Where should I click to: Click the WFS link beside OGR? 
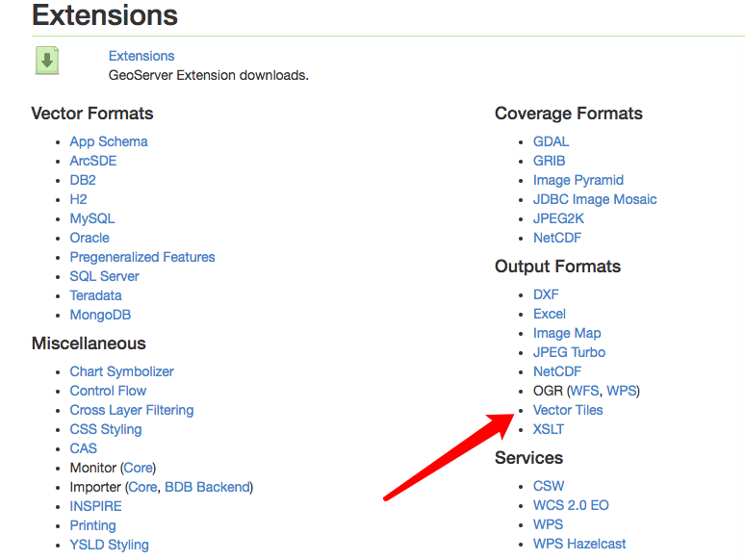coord(584,391)
